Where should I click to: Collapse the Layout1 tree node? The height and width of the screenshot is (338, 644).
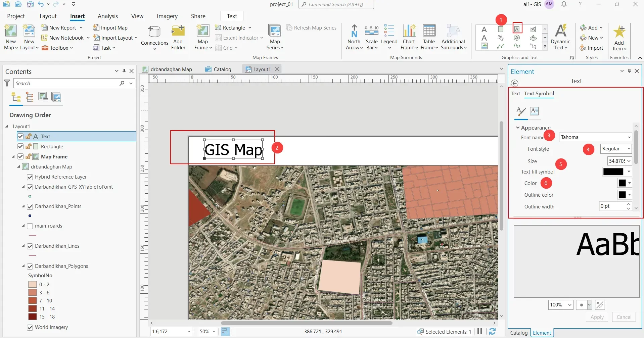[7, 126]
